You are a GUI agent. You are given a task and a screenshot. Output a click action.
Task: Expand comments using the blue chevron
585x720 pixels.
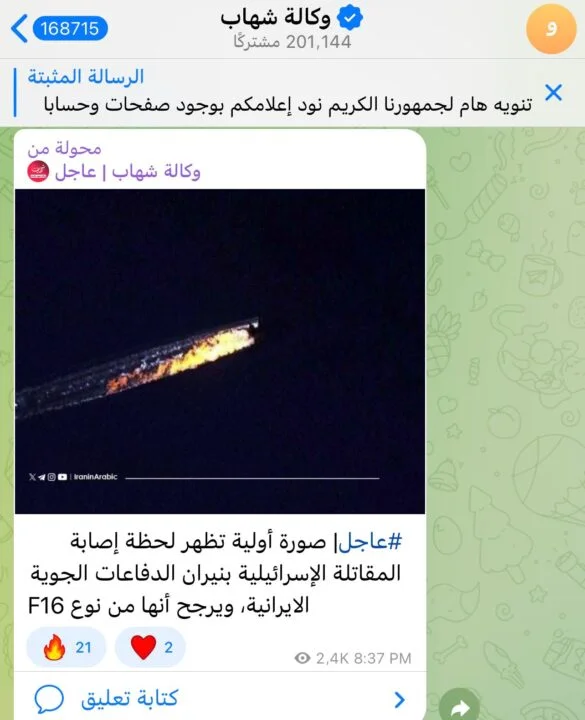[399, 699]
